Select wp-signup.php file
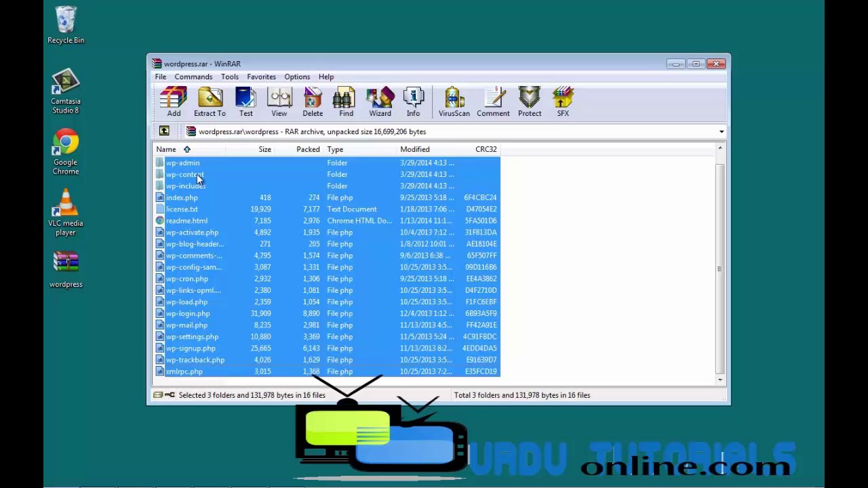 (327, 348)
